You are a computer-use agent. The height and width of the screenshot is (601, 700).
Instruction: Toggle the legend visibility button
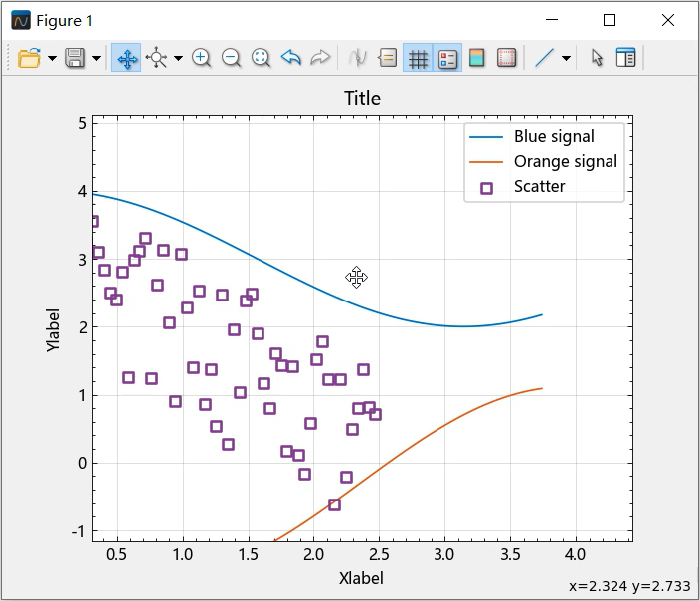[x=447, y=58]
